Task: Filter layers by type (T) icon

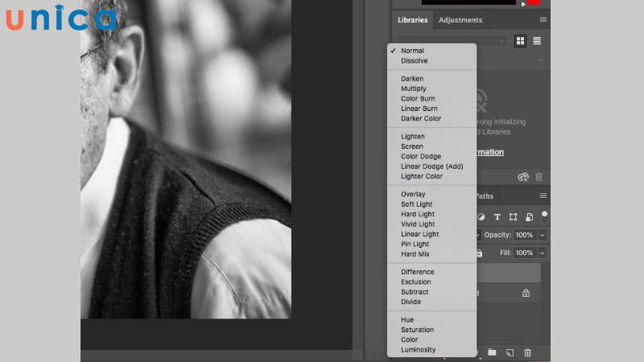Action: tap(497, 217)
